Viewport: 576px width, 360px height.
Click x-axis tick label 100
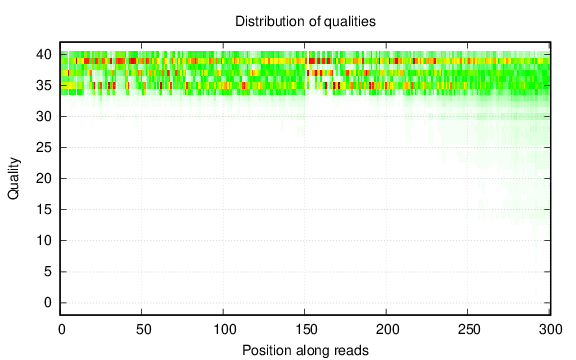(225, 330)
